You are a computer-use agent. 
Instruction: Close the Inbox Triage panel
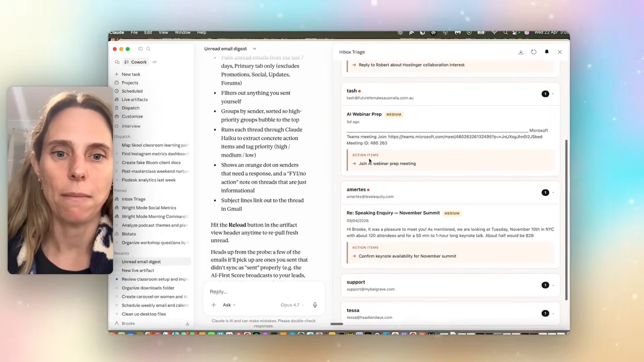559,52
